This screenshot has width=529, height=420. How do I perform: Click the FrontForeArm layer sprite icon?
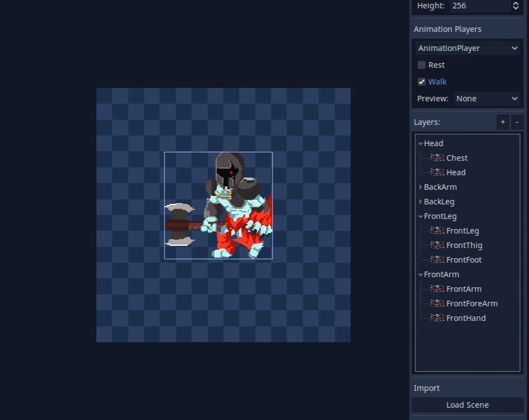point(437,304)
